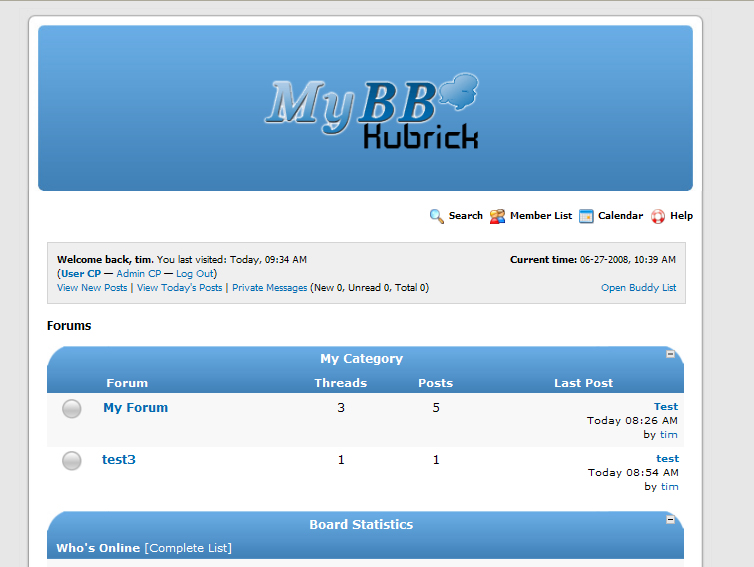
Task: Click the Help lifebuoy icon
Action: coord(658,216)
